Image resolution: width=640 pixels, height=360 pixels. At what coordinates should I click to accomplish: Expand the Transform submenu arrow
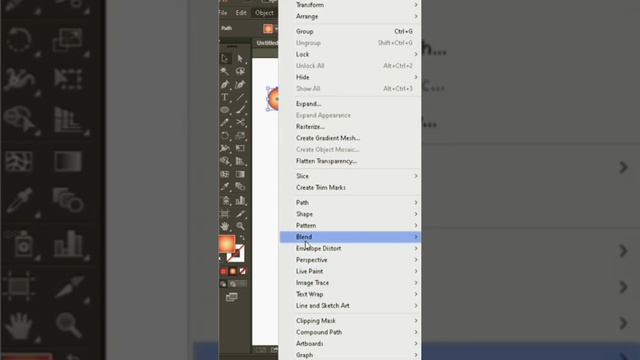click(x=416, y=5)
